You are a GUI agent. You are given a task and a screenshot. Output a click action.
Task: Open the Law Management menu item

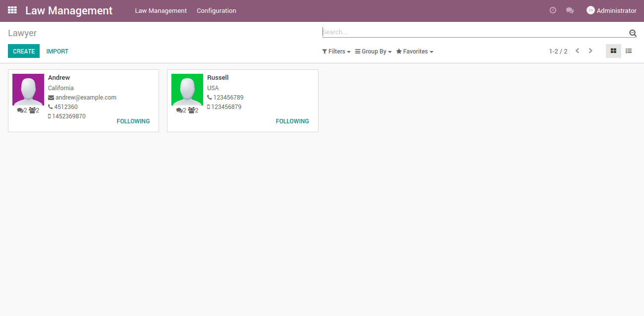161,10
